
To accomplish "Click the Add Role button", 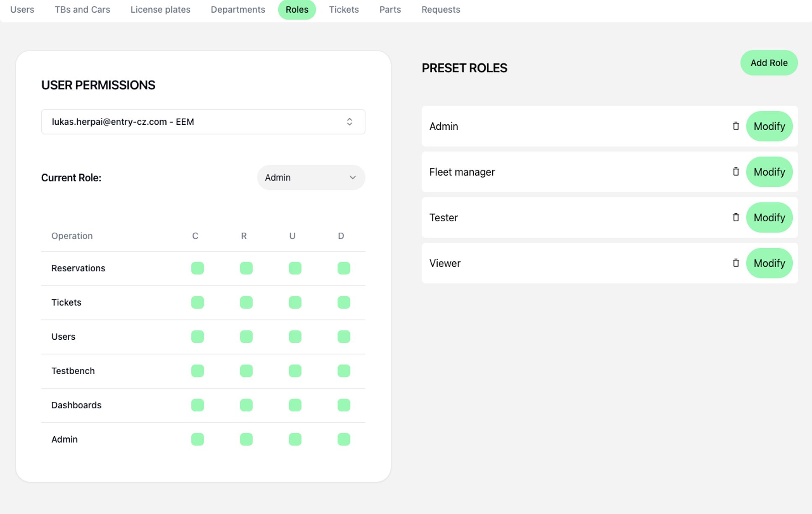I will click(769, 63).
